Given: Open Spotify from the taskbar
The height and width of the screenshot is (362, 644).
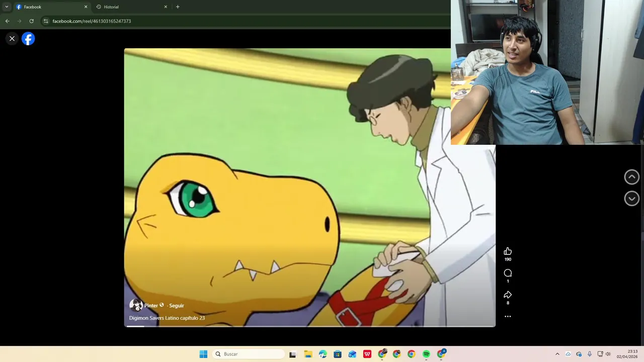Looking at the screenshot, I should pos(426,354).
